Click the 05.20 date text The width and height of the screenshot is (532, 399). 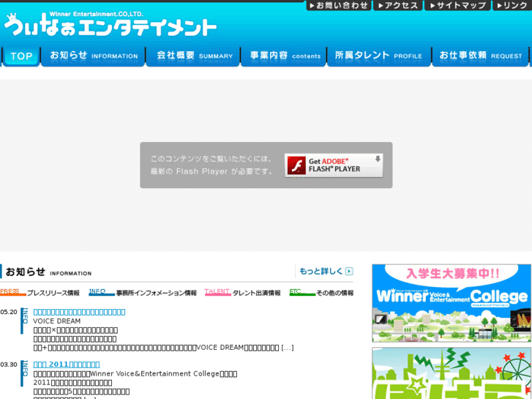(9, 312)
